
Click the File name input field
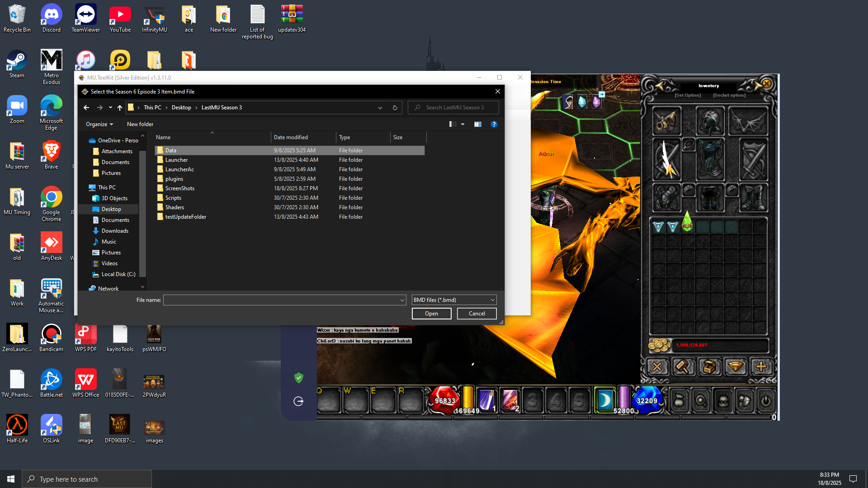click(x=281, y=300)
